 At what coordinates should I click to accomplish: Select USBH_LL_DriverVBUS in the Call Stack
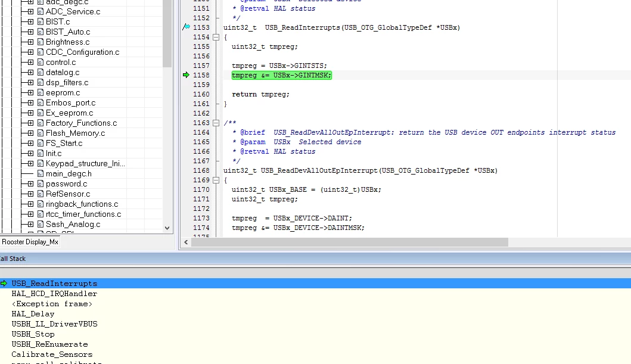point(54,323)
